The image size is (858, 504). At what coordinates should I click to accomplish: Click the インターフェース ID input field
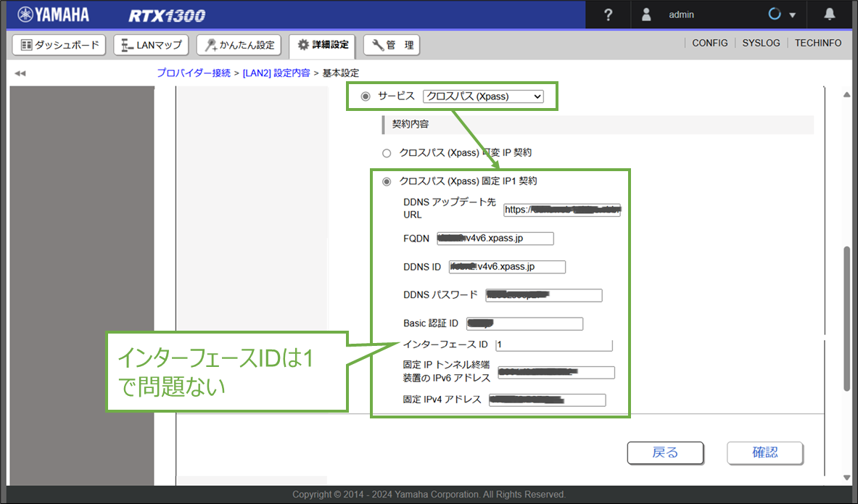click(x=554, y=344)
